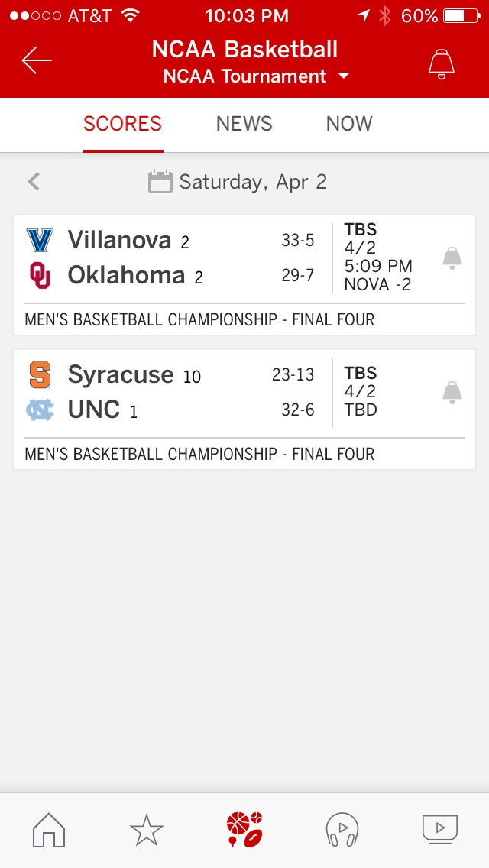Image resolution: width=489 pixels, height=868 pixels.
Task: Select the SCORES tab
Action: click(x=122, y=124)
